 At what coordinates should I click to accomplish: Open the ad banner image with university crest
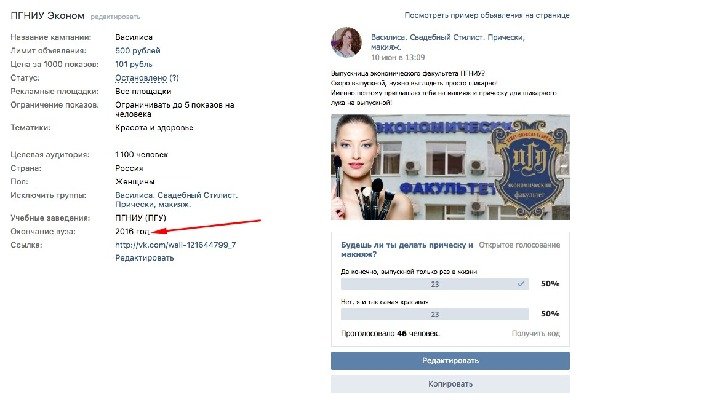[450, 167]
